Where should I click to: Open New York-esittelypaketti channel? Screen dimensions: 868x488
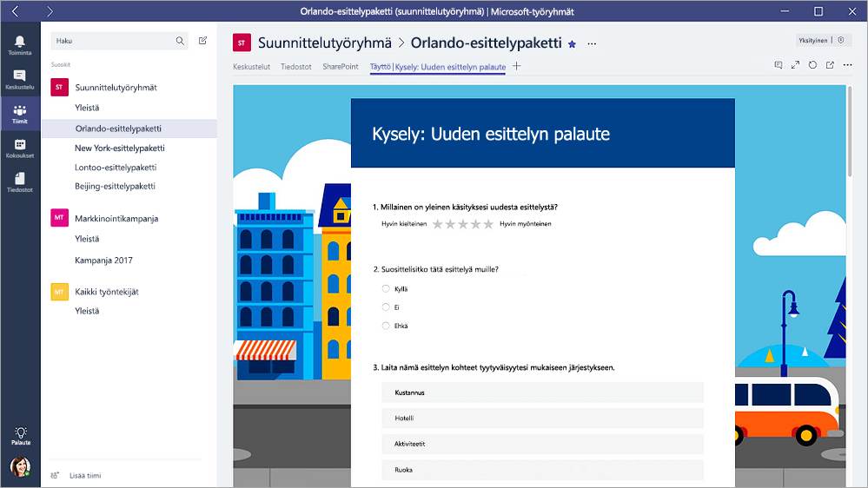pyautogui.click(x=120, y=148)
